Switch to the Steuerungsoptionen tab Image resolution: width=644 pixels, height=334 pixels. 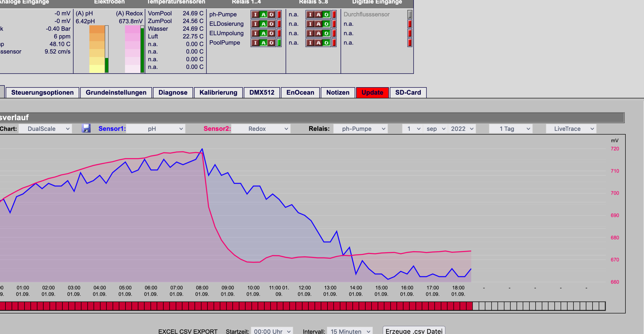click(43, 92)
